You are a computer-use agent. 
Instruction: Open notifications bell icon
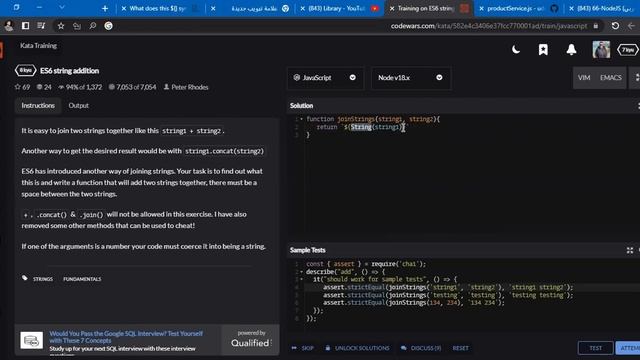click(x=571, y=50)
